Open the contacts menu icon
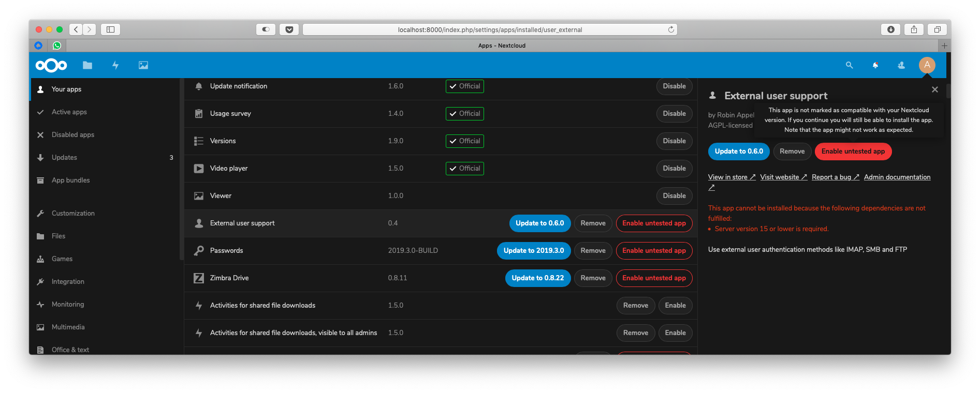This screenshot has height=393, width=980. [901, 65]
